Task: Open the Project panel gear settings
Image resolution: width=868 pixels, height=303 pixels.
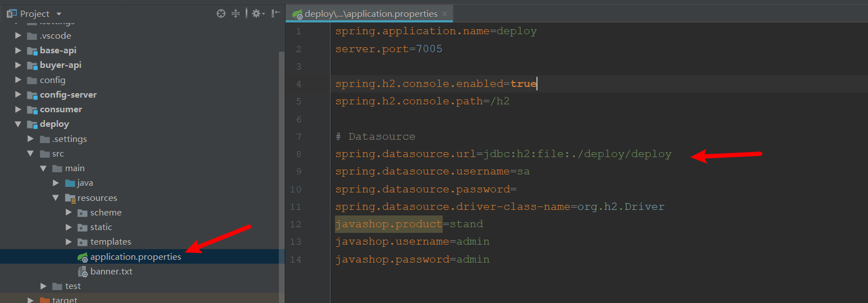Action: [258, 13]
